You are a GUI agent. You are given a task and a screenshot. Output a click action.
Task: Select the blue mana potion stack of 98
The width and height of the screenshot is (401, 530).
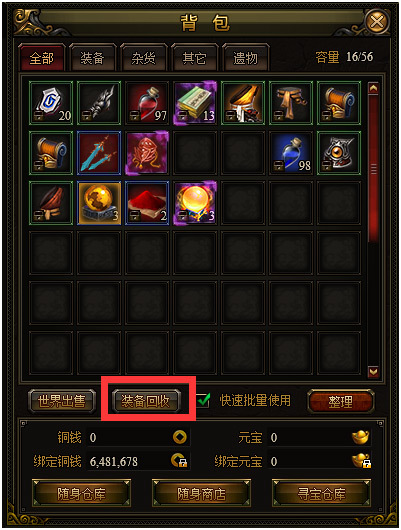pos(291,153)
